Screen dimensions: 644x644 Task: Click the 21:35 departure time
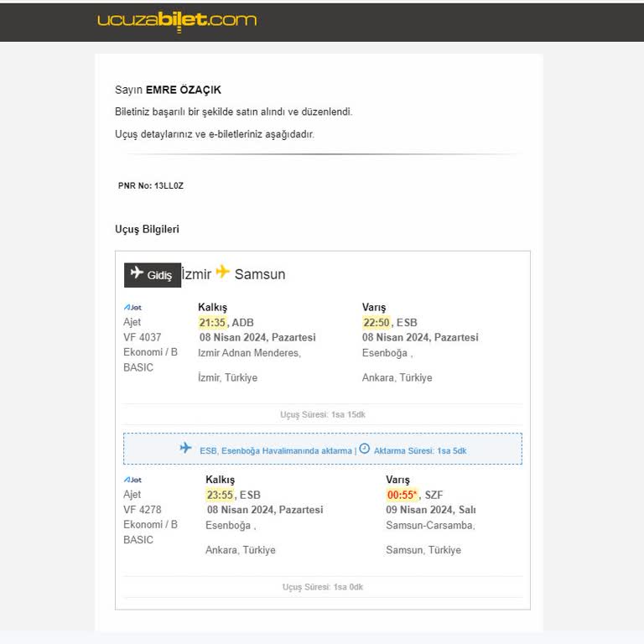[212, 323]
